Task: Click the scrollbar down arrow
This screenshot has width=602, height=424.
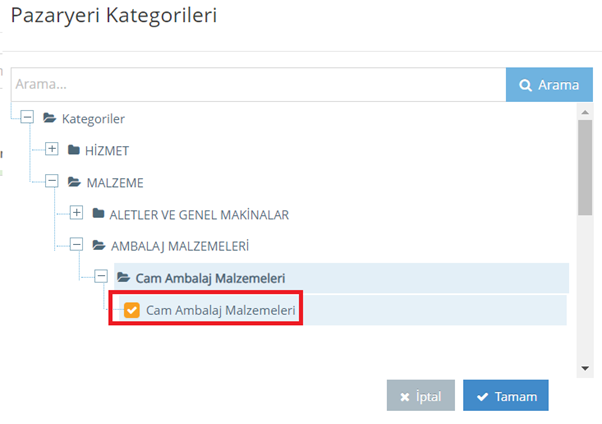Action: coord(585,368)
